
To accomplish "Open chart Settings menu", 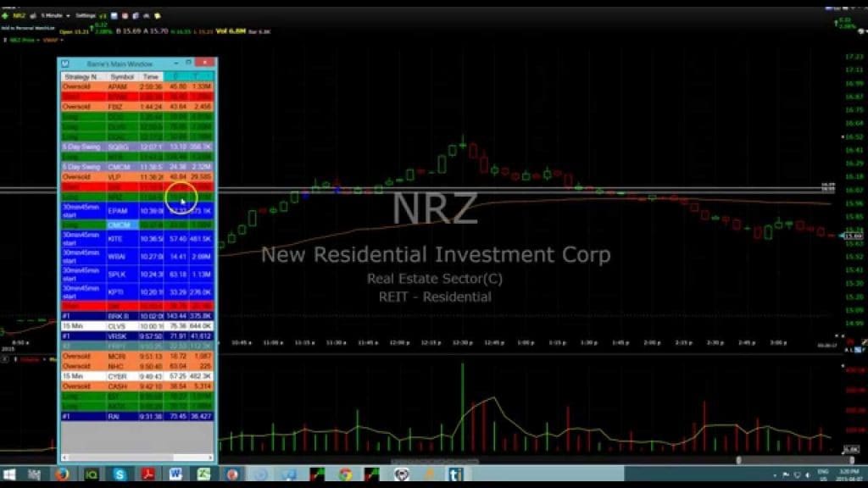I will (x=86, y=16).
